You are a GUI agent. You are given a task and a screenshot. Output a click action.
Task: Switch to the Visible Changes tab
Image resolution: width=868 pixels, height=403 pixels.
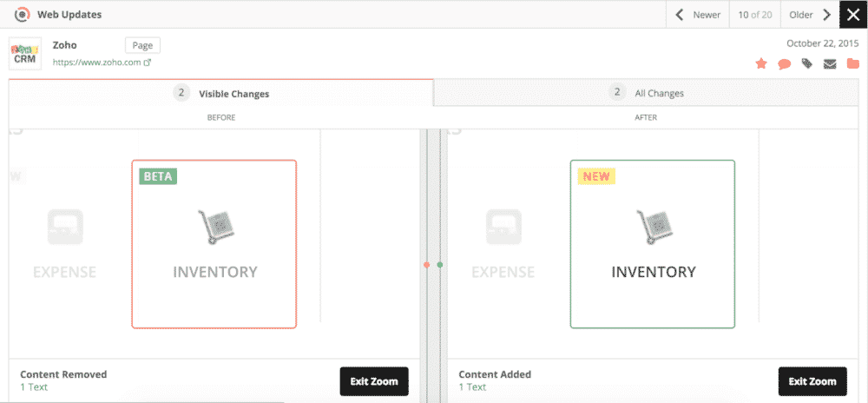pyautogui.click(x=221, y=93)
